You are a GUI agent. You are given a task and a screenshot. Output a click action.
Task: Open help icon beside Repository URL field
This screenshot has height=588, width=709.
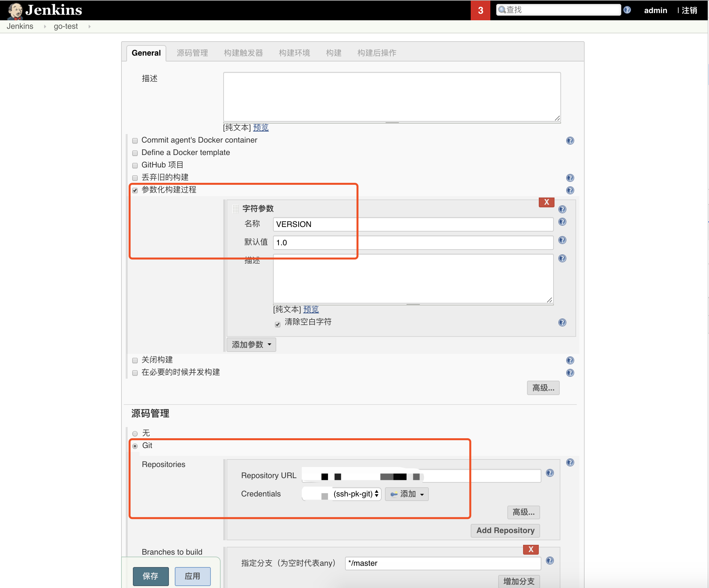[550, 473]
